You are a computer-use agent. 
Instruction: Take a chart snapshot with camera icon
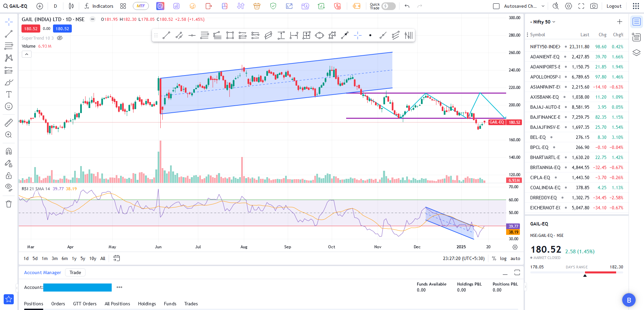click(594, 6)
